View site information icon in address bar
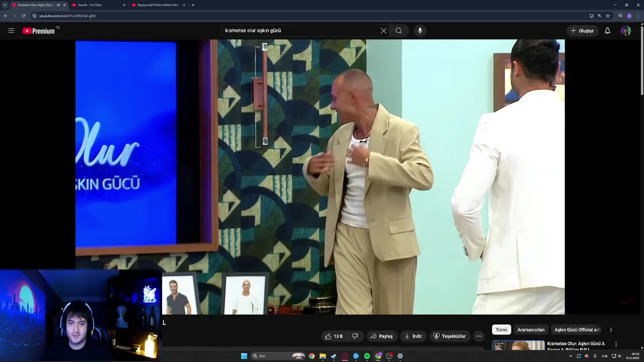This screenshot has height=362, width=644. (34, 16)
